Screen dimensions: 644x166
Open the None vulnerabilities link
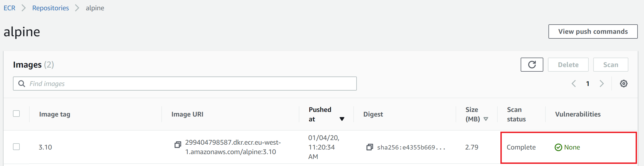point(572,147)
